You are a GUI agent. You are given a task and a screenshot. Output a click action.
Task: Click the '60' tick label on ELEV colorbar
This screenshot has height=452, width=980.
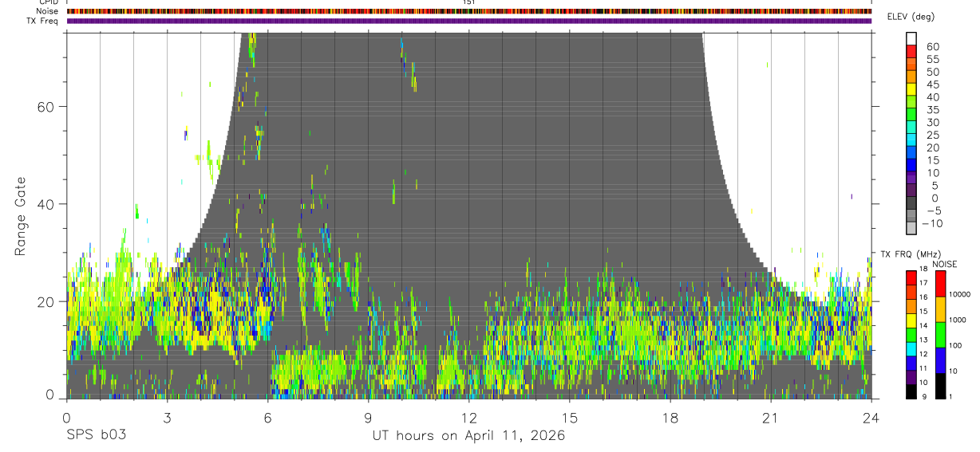(932, 47)
